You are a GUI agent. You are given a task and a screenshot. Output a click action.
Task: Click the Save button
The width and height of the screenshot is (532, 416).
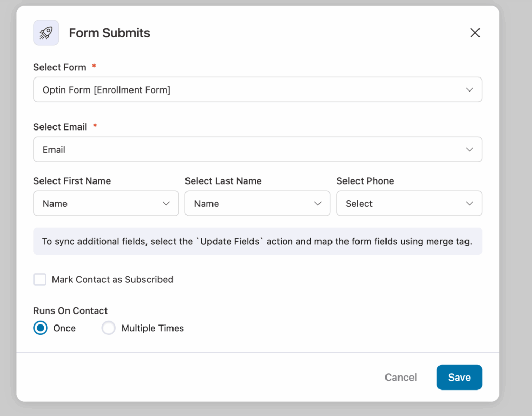click(459, 377)
